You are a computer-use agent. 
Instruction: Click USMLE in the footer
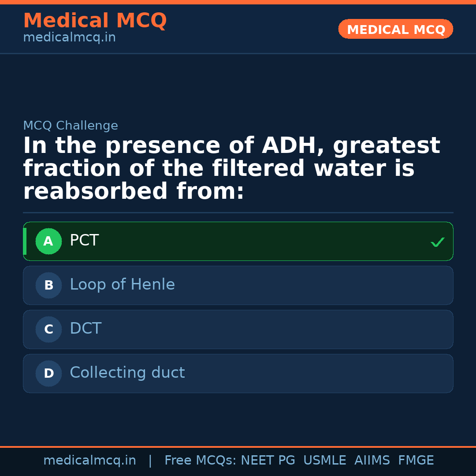tap(324, 461)
